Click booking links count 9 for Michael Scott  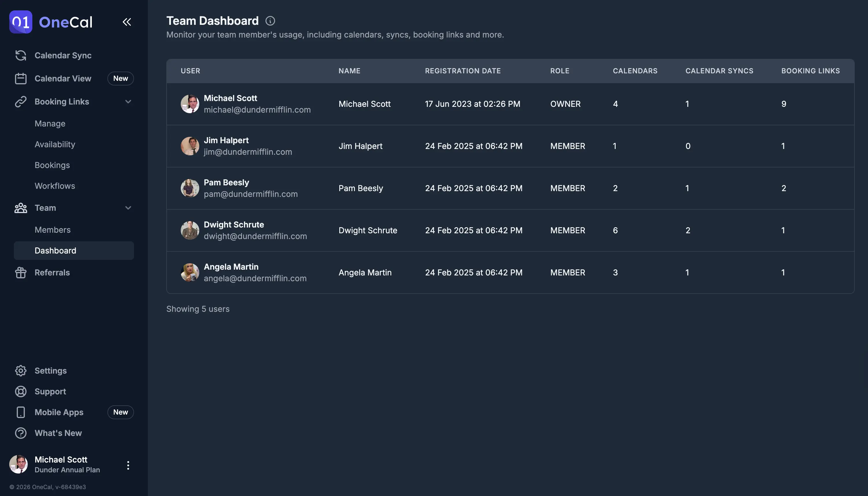784,104
